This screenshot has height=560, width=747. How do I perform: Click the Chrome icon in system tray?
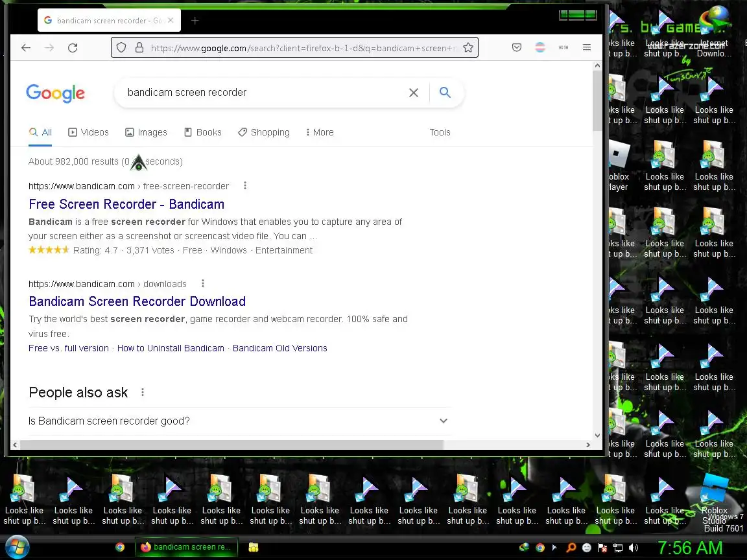[539, 548]
